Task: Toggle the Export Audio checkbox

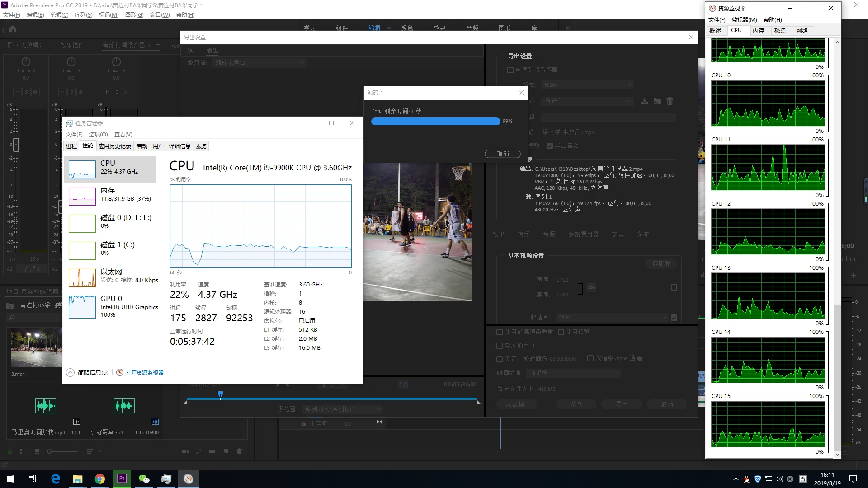Action: (x=550, y=145)
